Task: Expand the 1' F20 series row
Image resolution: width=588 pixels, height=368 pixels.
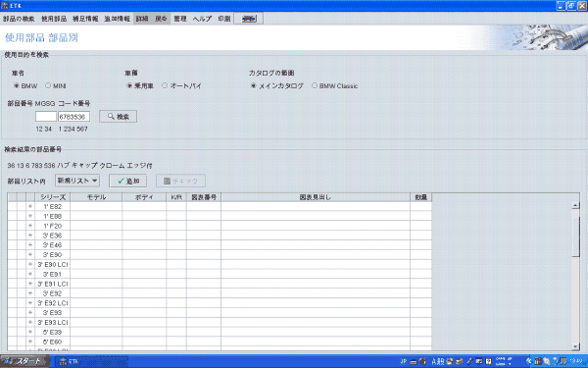Action: (30, 226)
